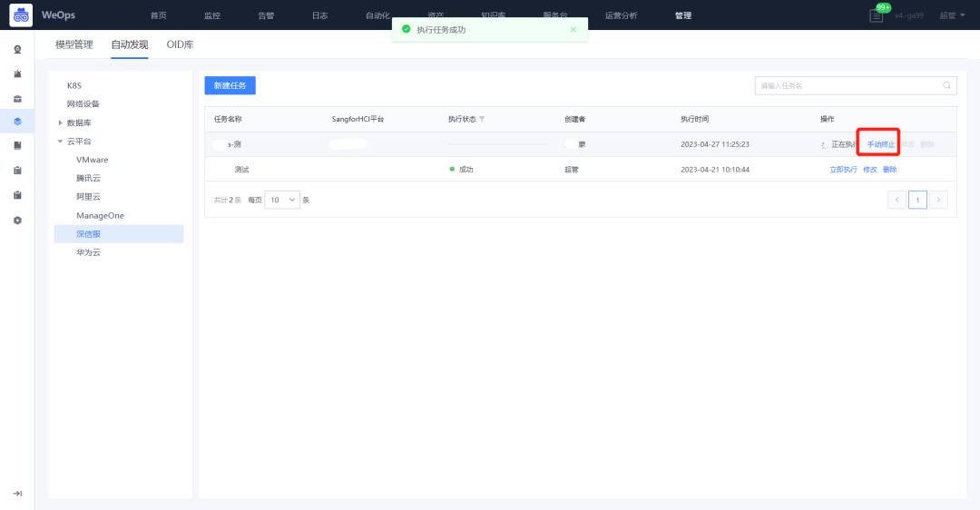Select 深信服 under 云平台

tap(119, 234)
